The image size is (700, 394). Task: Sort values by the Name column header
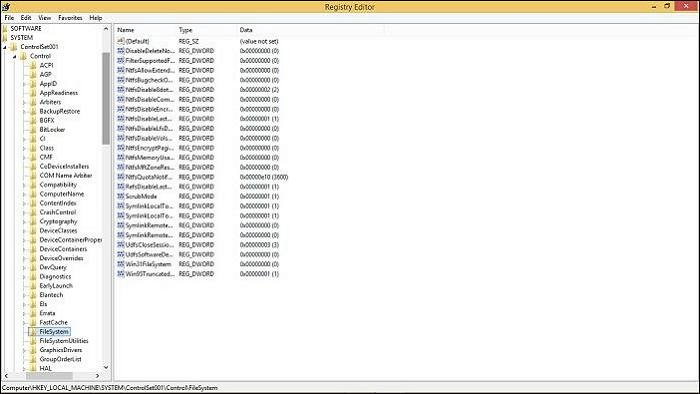[x=146, y=30]
